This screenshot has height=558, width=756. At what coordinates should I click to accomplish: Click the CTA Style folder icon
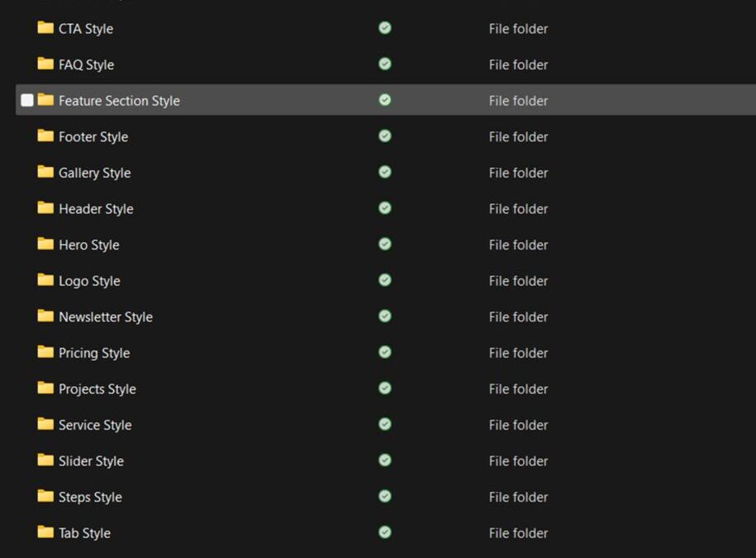pos(45,28)
